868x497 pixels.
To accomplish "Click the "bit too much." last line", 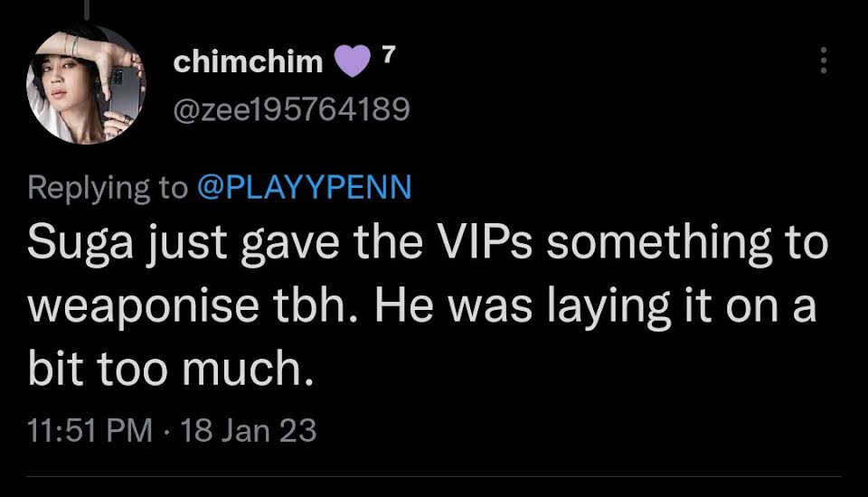I will [171, 368].
